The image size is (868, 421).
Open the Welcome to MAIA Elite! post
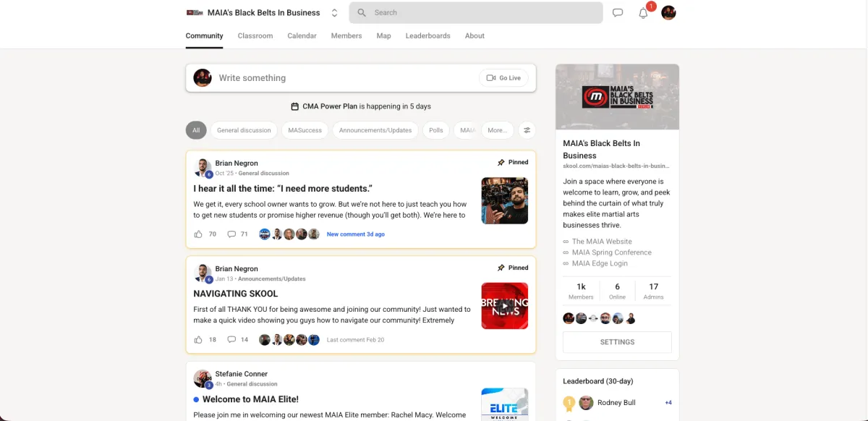250,399
